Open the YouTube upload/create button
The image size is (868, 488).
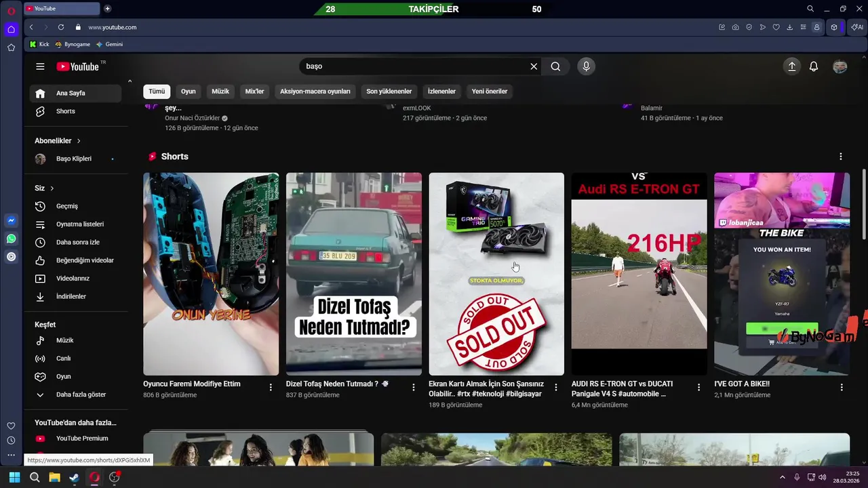point(791,66)
